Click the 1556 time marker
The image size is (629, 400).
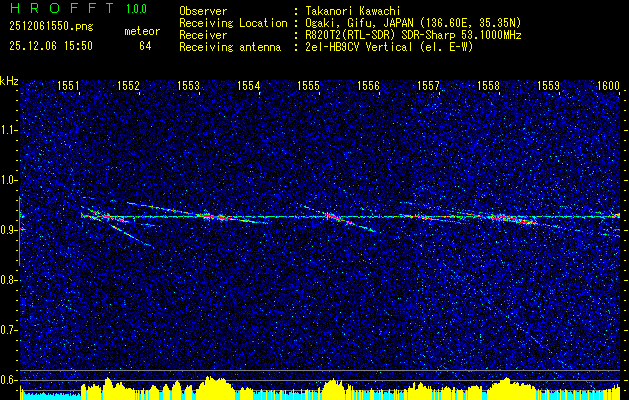369,85
